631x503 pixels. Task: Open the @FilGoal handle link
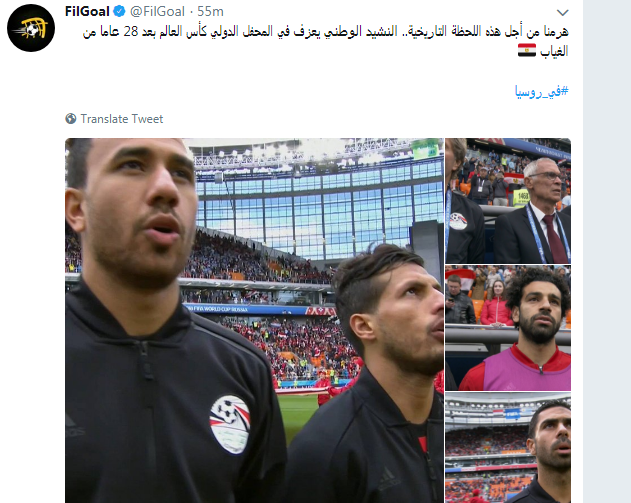(157, 11)
